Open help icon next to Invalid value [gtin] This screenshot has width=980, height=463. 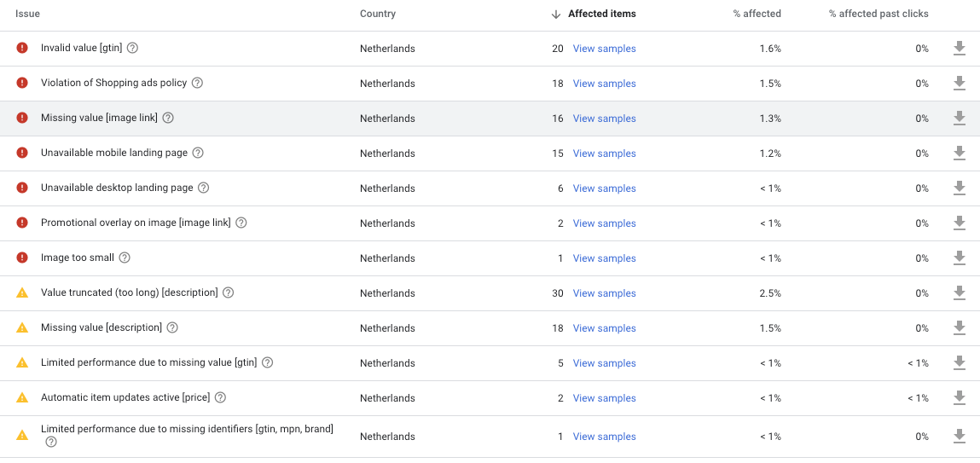point(132,48)
